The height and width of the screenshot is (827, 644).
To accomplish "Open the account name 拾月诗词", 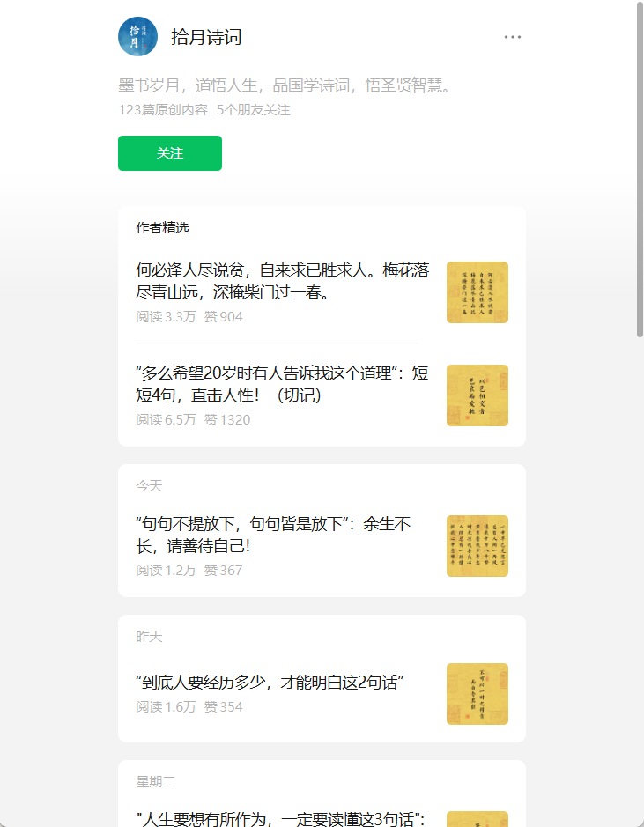I will tap(206, 37).
